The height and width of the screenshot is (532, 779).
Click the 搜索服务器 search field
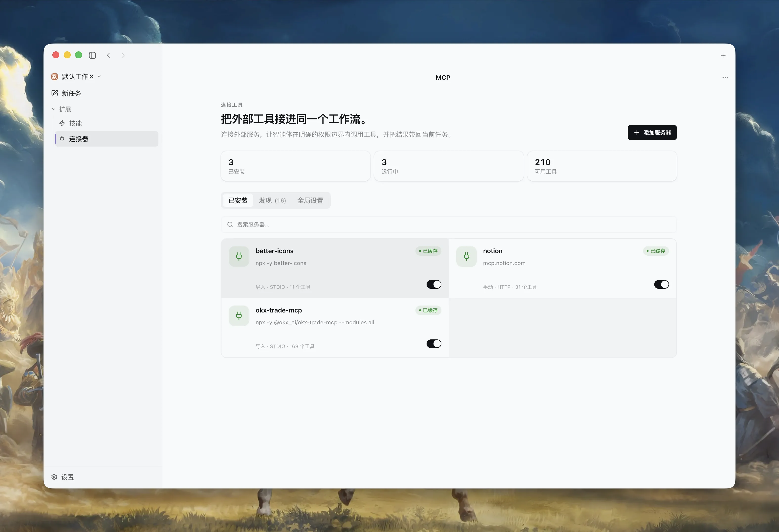click(449, 224)
